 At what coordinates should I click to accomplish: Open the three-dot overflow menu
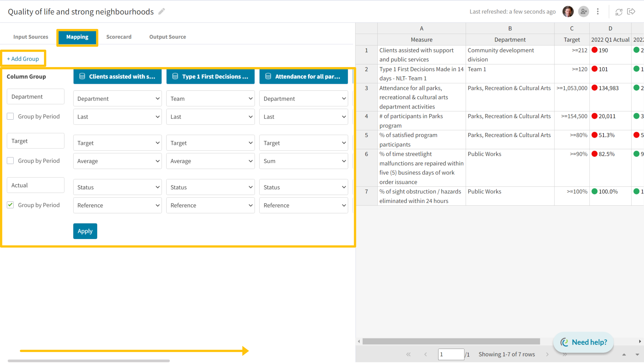tap(598, 12)
